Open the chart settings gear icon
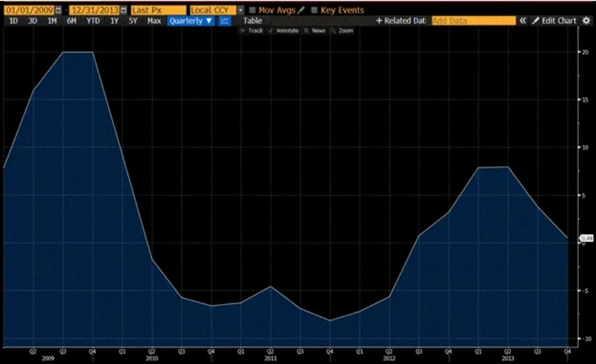Viewport: 596px width, 364px height. pyautogui.click(x=586, y=21)
